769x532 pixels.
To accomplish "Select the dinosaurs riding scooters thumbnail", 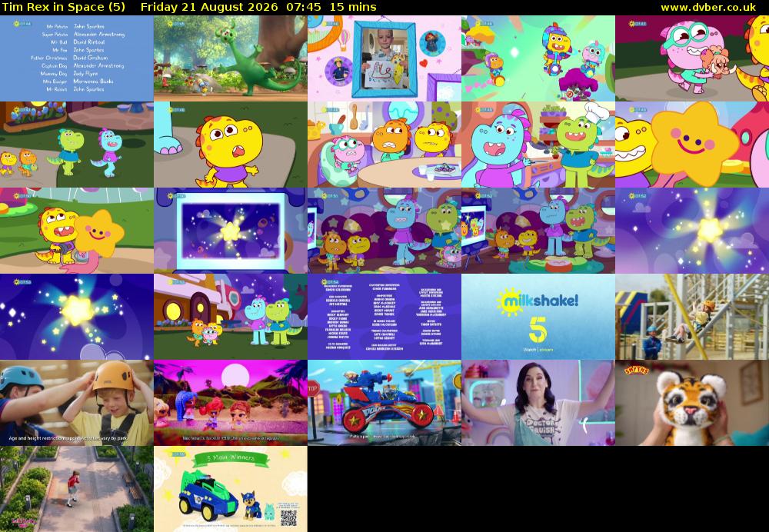I will click(538, 58).
